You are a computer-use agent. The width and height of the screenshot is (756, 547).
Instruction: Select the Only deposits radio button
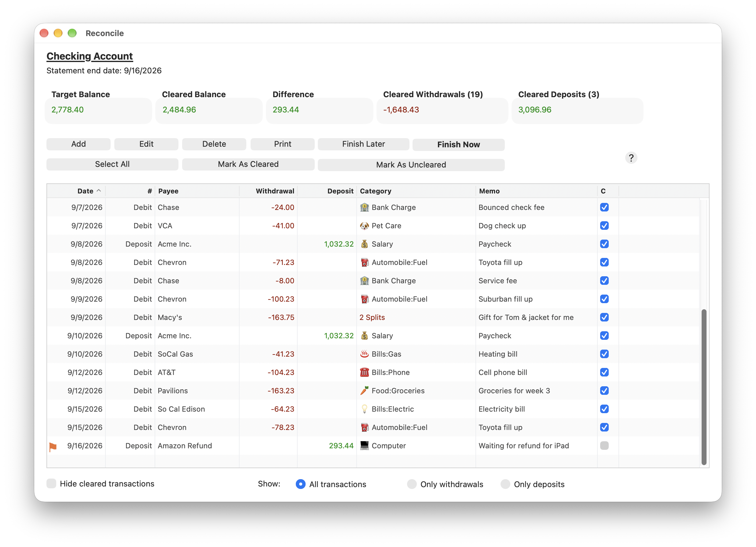pos(505,484)
